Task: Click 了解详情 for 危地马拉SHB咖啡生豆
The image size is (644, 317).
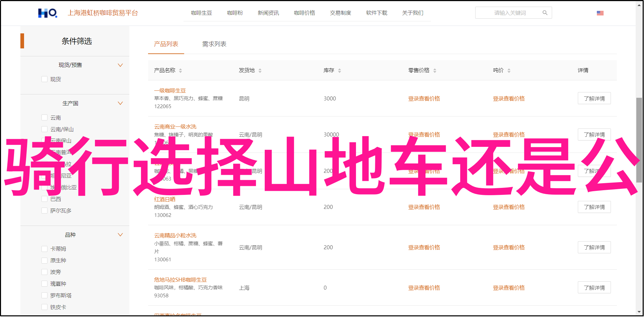Action: click(x=594, y=288)
